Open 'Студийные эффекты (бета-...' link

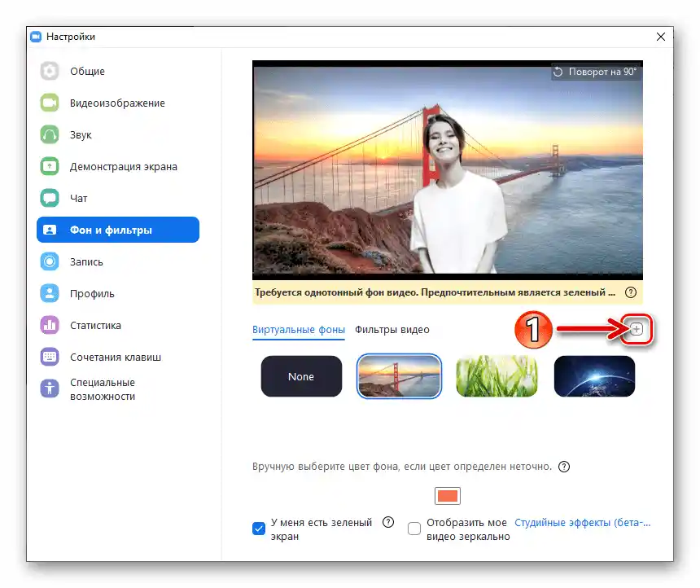[x=583, y=522]
